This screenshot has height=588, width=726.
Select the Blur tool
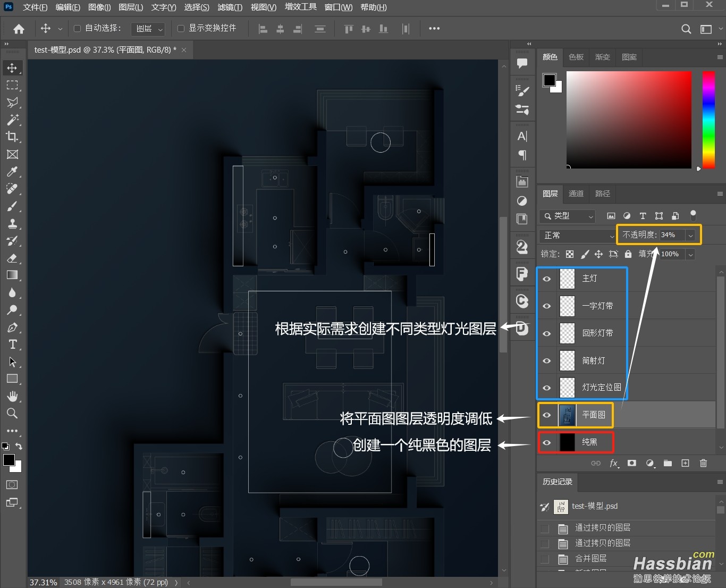tap(12, 292)
